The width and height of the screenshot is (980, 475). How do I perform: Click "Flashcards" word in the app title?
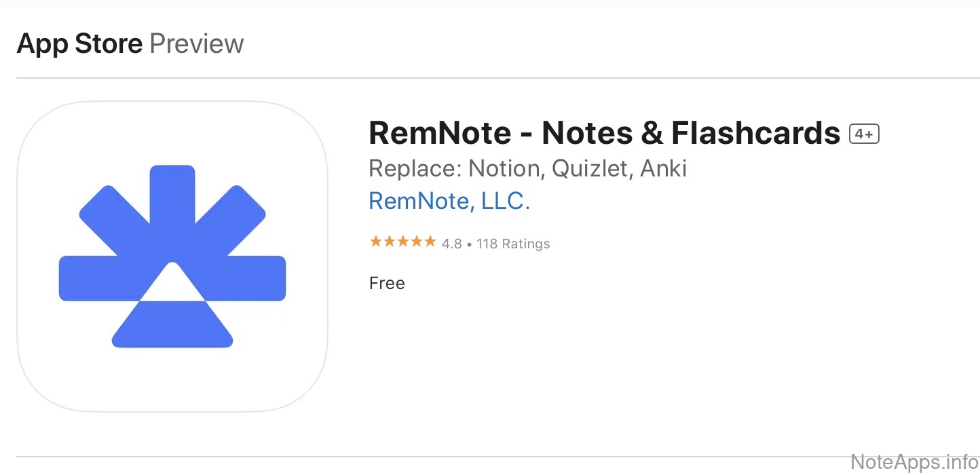click(x=755, y=133)
